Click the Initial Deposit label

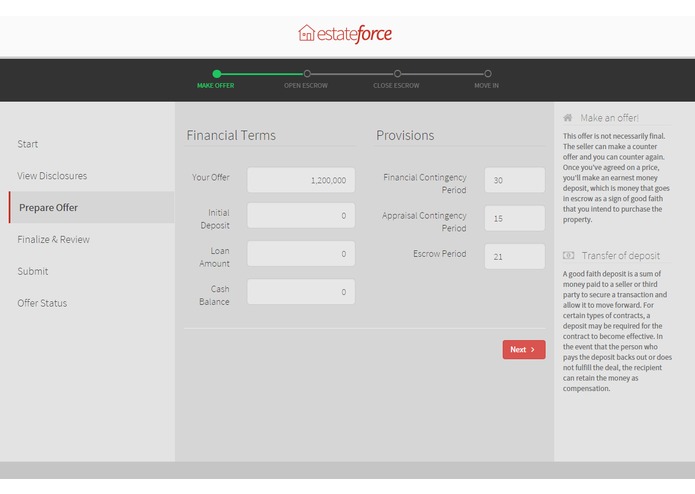(215, 219)
